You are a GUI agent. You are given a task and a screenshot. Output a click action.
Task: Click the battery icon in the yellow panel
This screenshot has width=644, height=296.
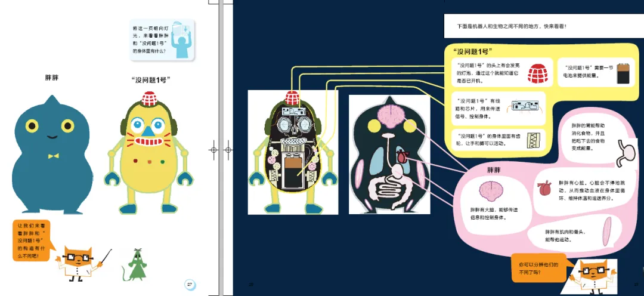pyautogui.click(x=623, y=73)
